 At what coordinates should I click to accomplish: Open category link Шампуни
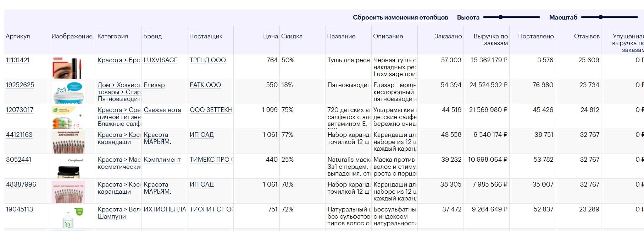(112, 216)
